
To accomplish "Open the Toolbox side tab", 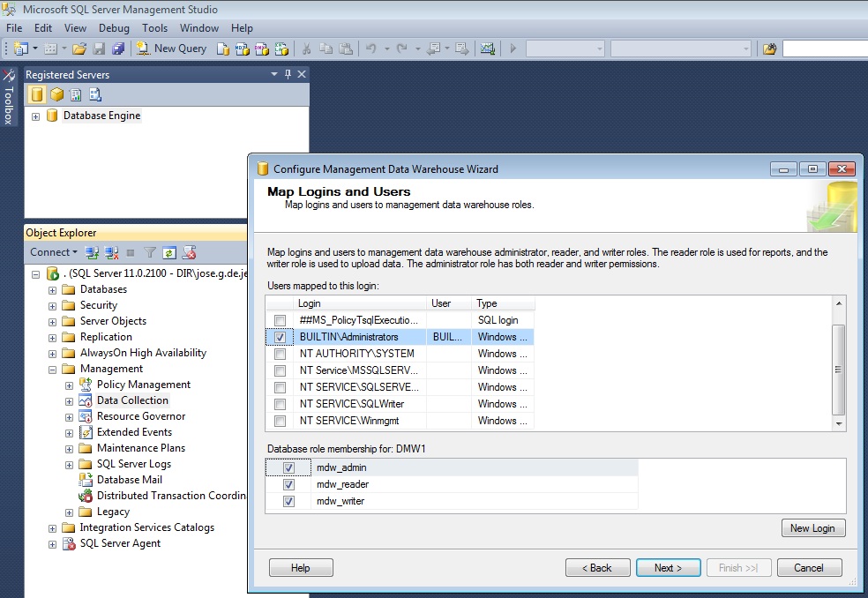I will (8, 96).
